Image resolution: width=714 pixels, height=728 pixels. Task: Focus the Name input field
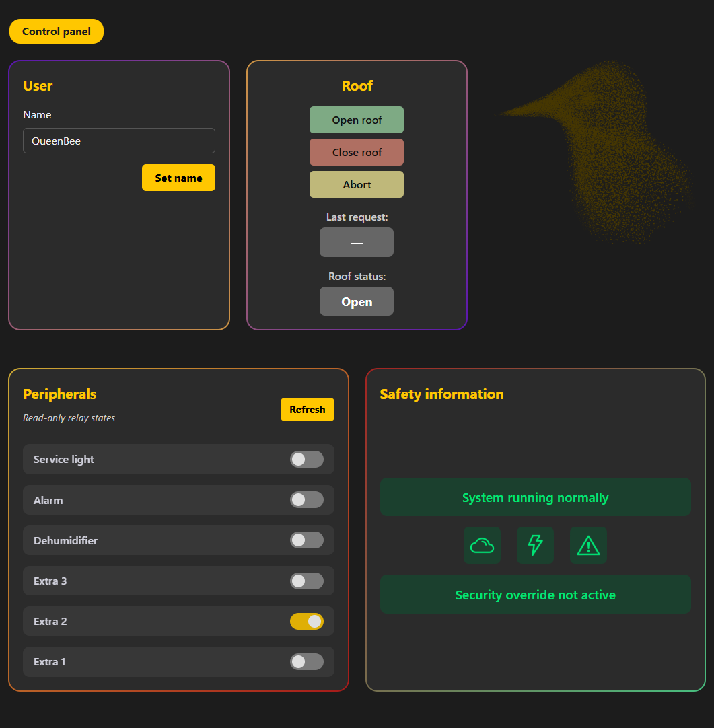point(119,141)
